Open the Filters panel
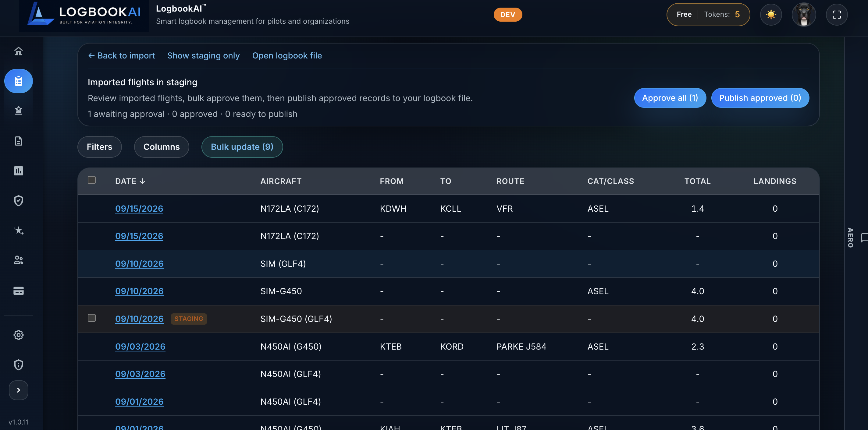 pyautogui.click(x=99, y=147)
